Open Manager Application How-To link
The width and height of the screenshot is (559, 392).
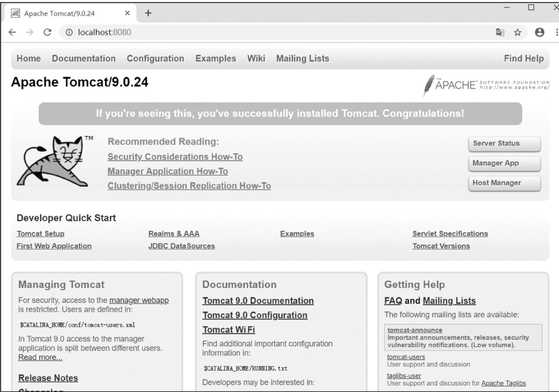(168, 171)
